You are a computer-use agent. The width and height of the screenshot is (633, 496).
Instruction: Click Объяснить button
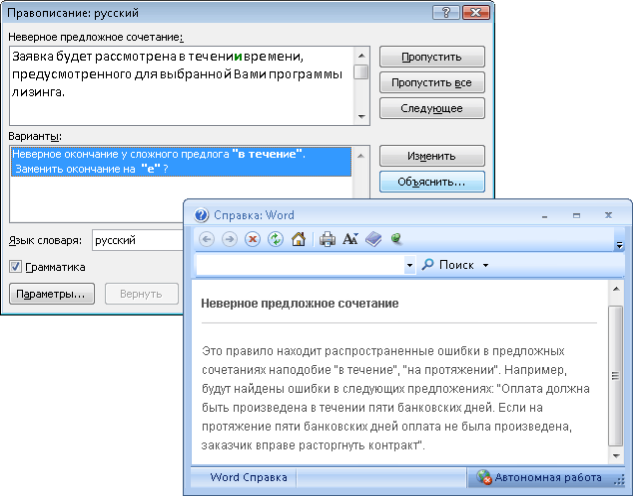[432, 182]
